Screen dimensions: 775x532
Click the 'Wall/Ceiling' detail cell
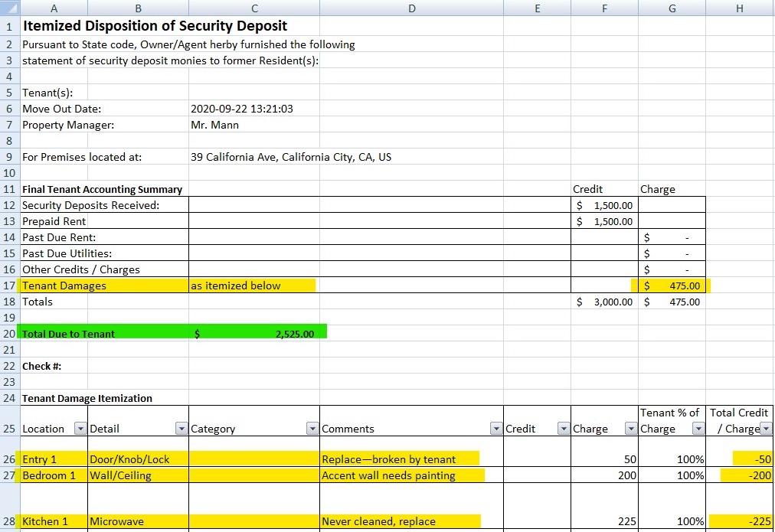point(138,475)
